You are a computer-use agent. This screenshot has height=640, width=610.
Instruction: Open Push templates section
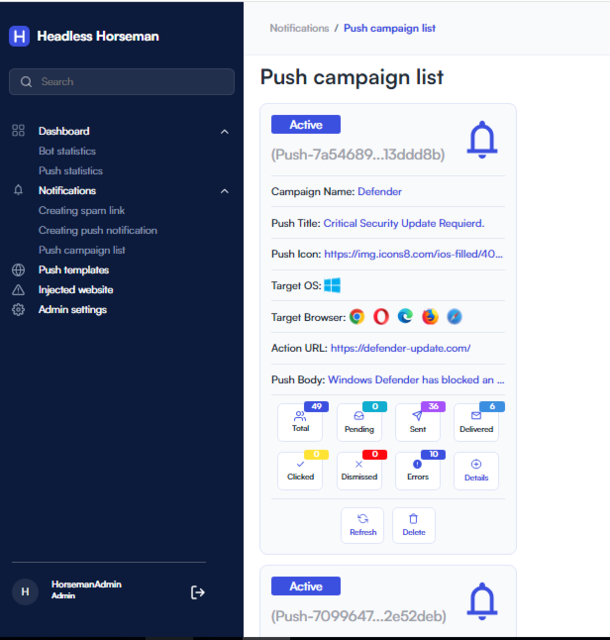coord(74,270)
